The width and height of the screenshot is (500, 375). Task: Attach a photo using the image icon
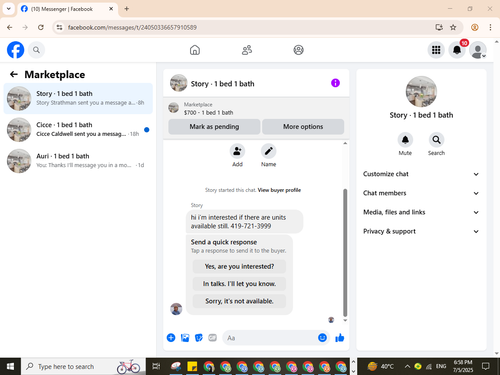(x=185, y=338)
